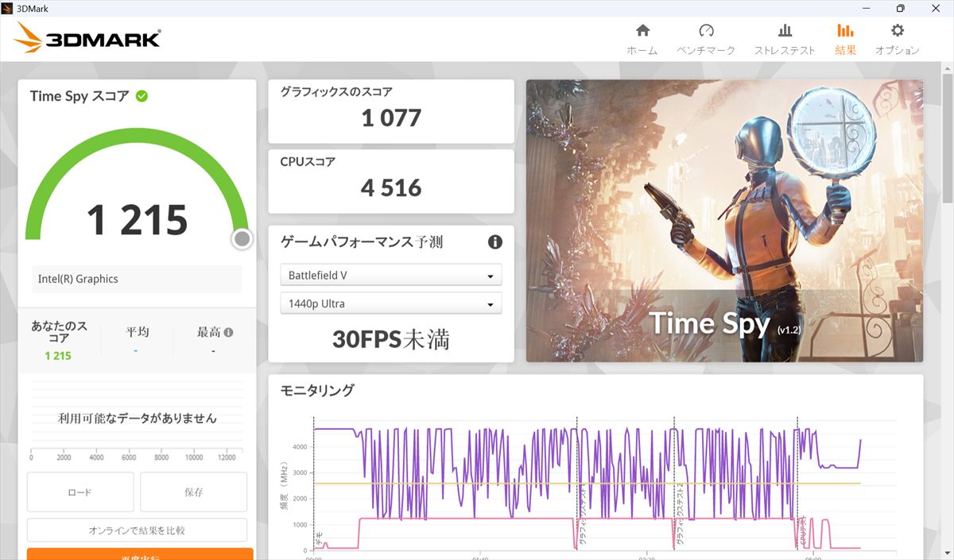Screen dimensions: 954x560
Task: Select the 結果 results tab
Action: [x=845, y=39]
